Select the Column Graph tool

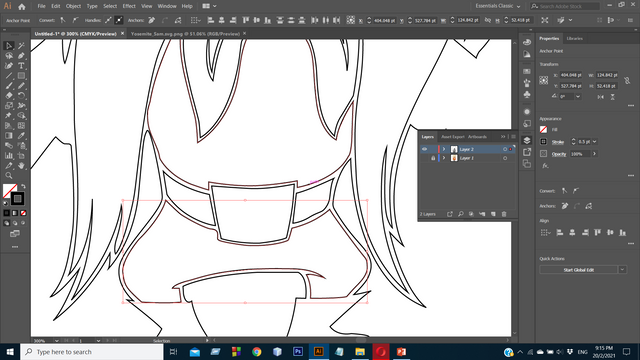[x=9, y=156]
